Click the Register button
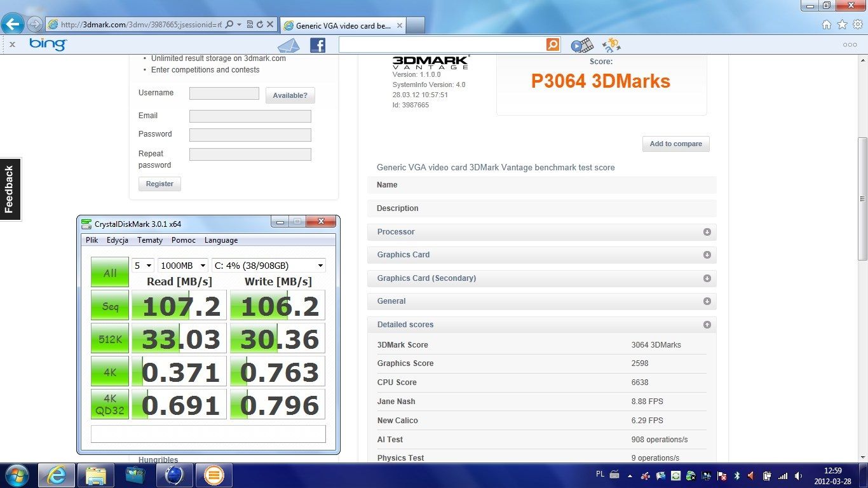The width and height of the screenshot is (868, 488). [159, 184]
